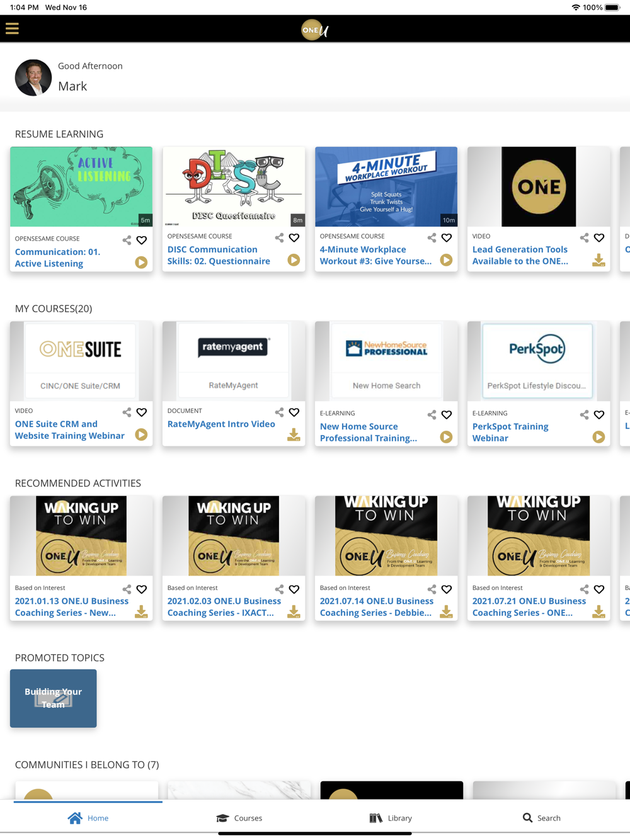This screenshot has width=630, height=840.
Task: Play PerkSpot Training Webinar
Action: (x=598, y=437)
